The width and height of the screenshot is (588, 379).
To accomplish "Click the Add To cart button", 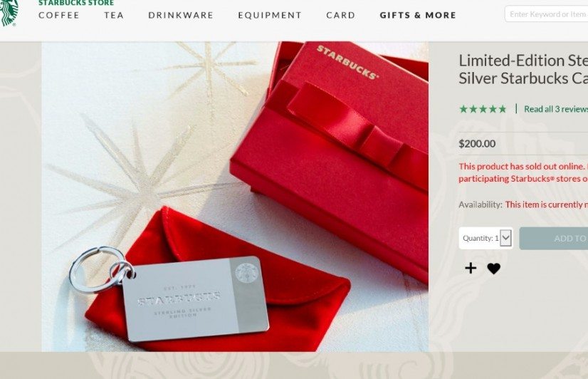I will (554, 238).
